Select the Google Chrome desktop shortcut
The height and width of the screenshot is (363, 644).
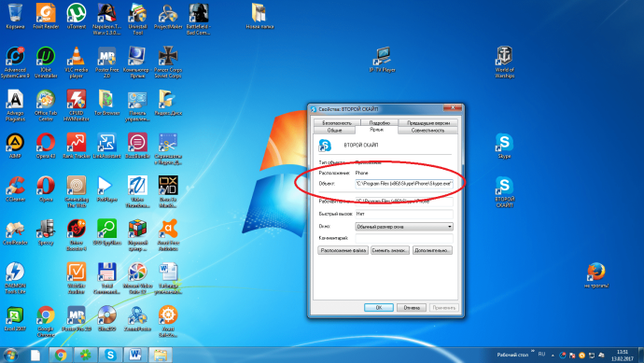click(46, 322)
